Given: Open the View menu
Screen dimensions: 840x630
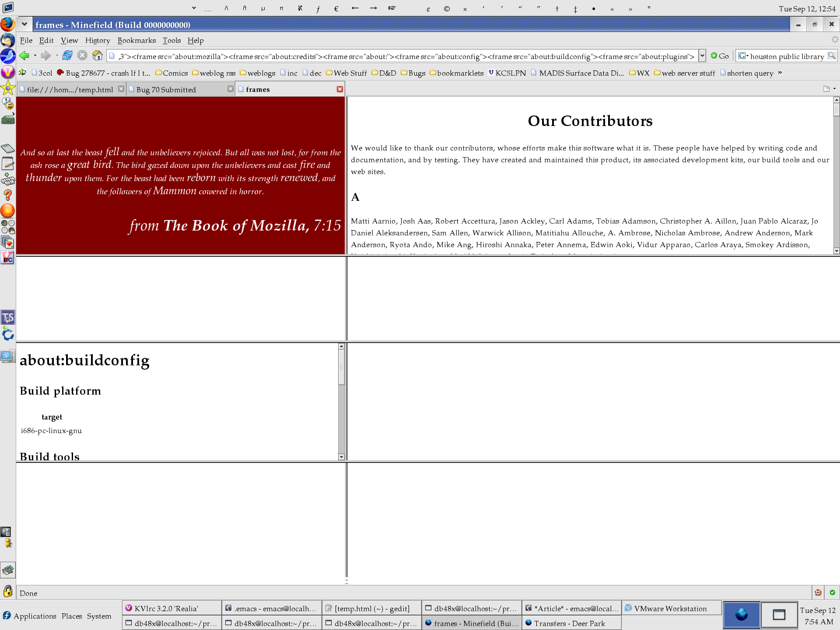Looking at the screenshot, I should pos(69,40).
